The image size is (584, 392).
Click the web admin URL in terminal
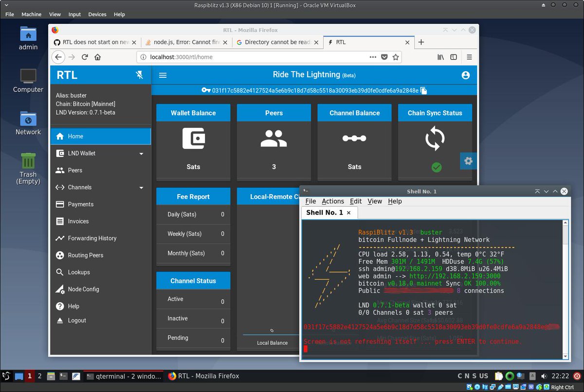pyautogui.click(x=455, y=276)
